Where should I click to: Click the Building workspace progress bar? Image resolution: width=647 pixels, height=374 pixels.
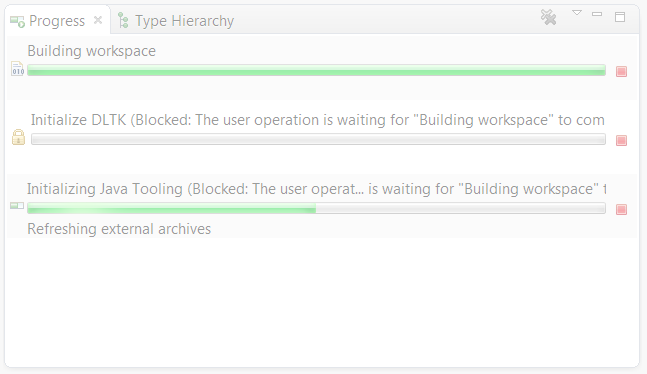[316, 71]
